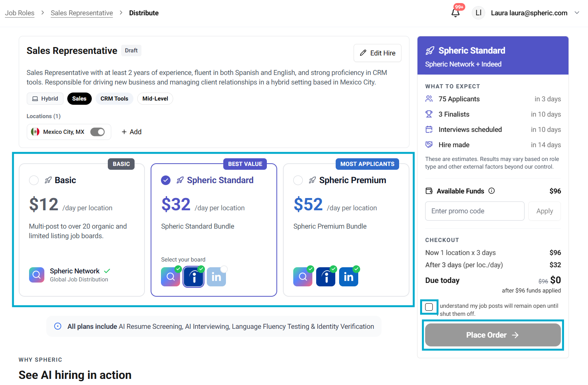Click the promo code input field
588x385 pixels.
(474, 211)
